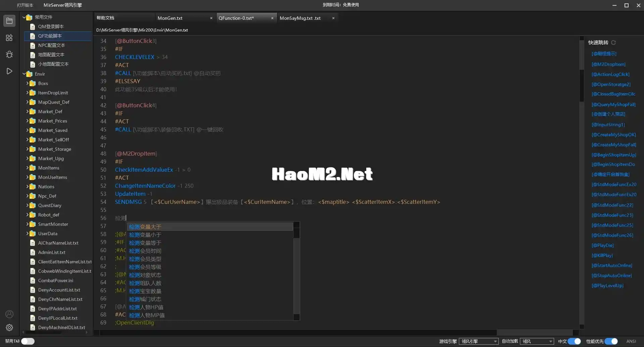This screenshot has height=347, width=644.
Task: Click the file path breadcrumb text
Action: [142, 30]
